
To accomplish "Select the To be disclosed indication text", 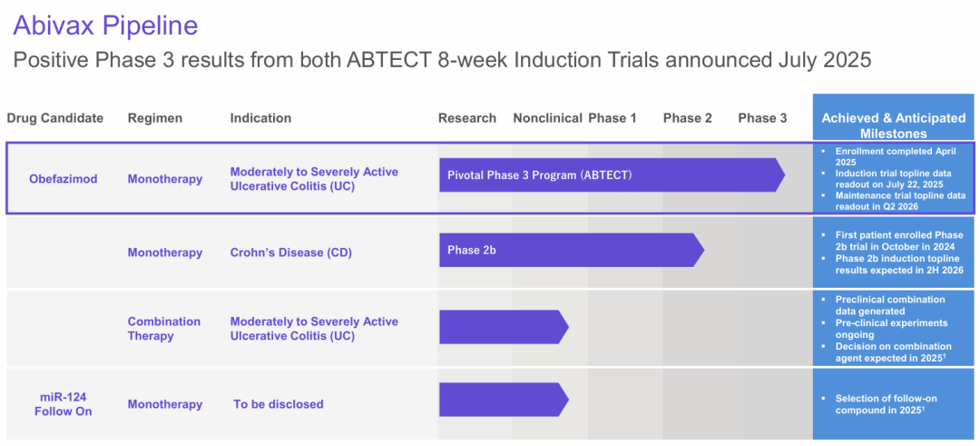I will [x=279, y=404].
